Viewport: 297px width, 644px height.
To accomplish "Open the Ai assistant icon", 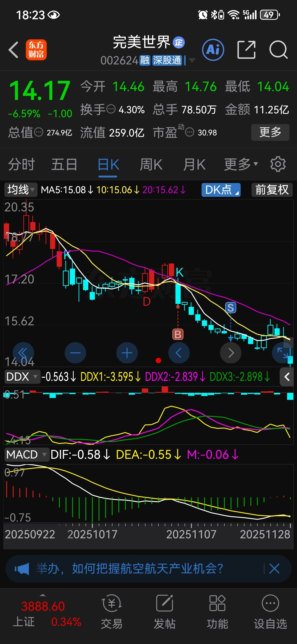I will (213, 50).
